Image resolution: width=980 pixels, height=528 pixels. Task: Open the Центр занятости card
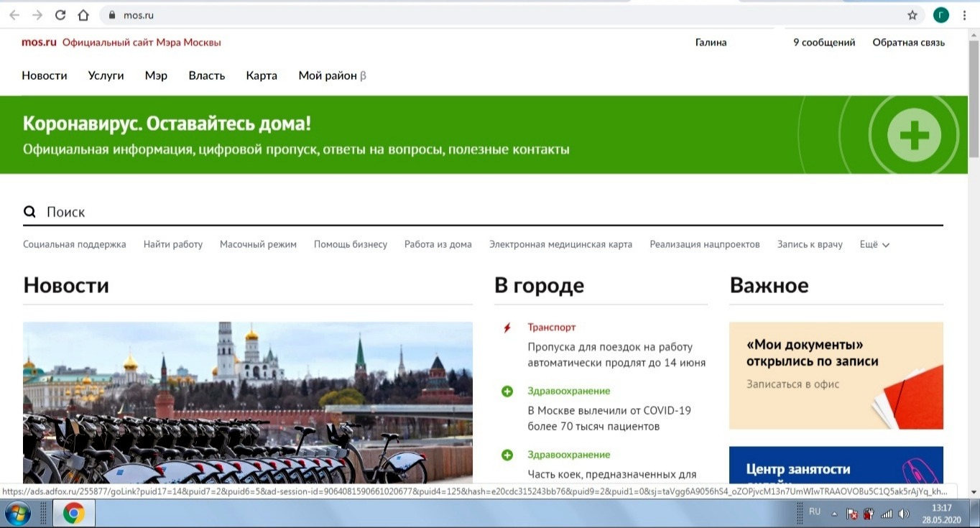point(836,466)
